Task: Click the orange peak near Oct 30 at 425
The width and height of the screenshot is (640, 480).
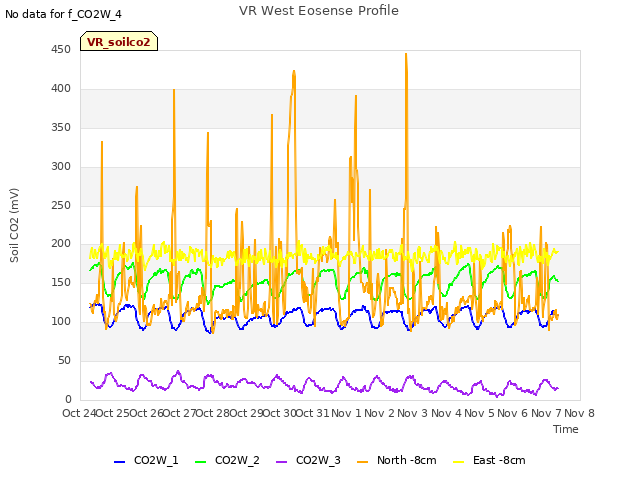Action: (x=294, y=72)
